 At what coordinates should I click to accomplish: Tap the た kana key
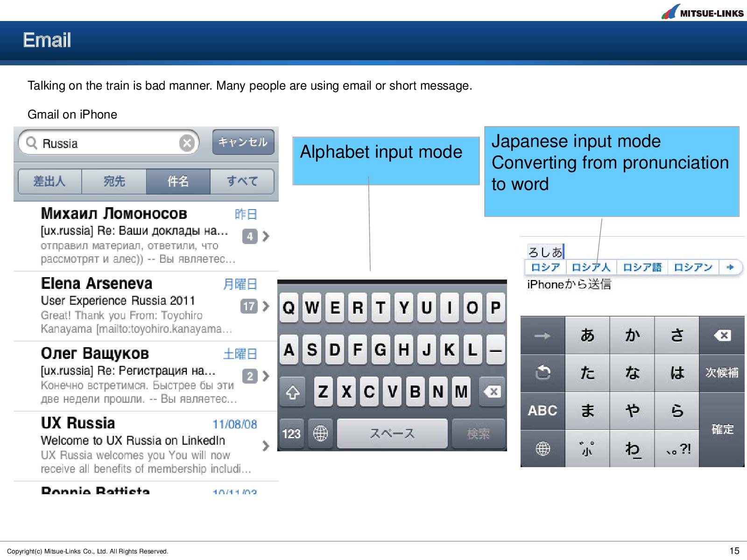[587, 373]
